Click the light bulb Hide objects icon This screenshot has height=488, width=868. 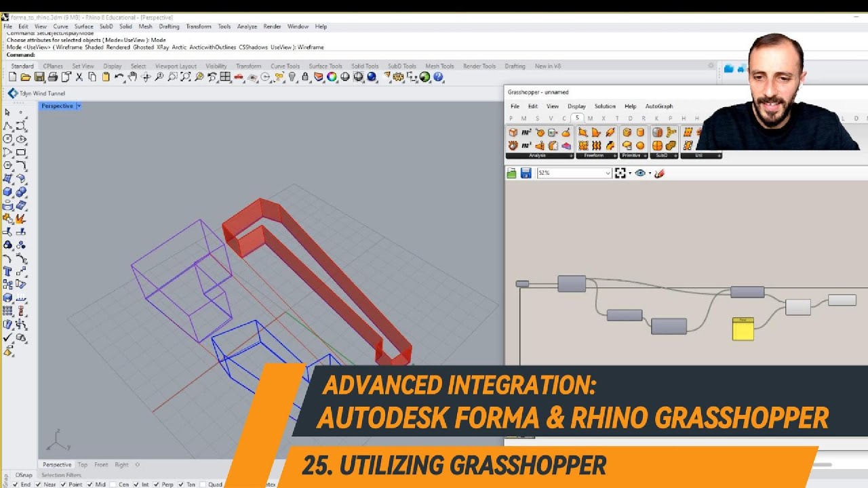(x=292, y=77)
